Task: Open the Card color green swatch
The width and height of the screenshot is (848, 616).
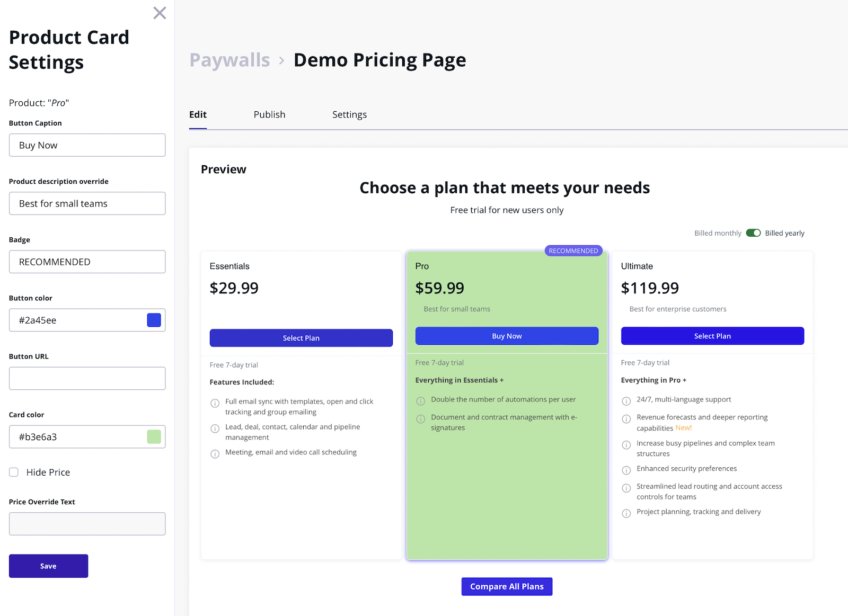Action: tap(154, 436)
